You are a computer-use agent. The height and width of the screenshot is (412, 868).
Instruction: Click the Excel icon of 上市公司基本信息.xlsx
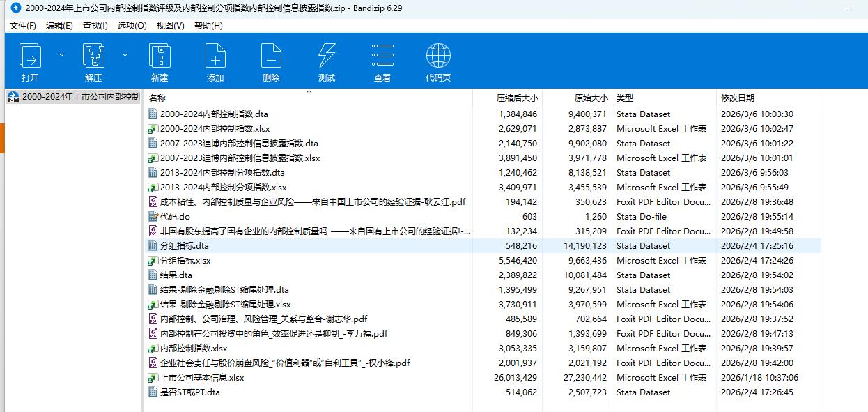(153, 377)
